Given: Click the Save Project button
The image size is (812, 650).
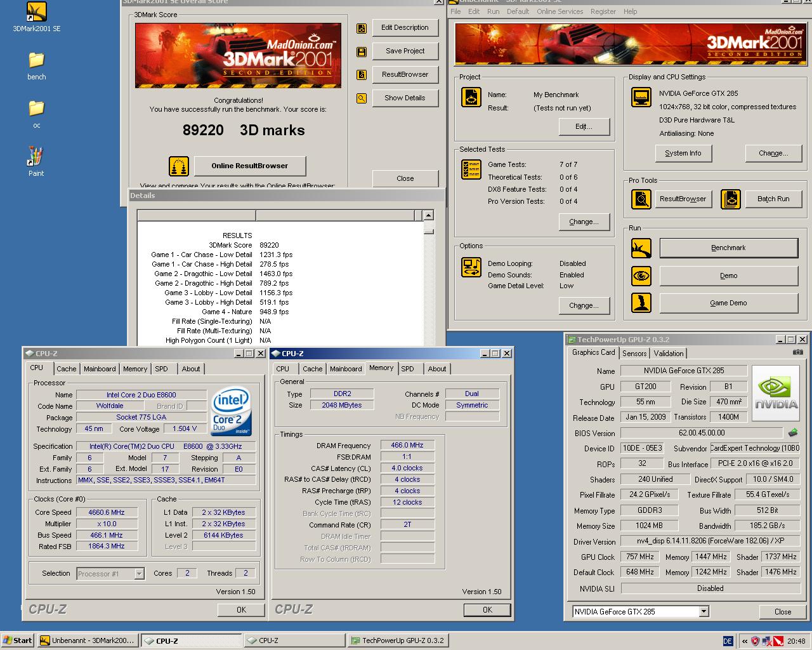Looking at the screenshot, I should coord(405,51).
